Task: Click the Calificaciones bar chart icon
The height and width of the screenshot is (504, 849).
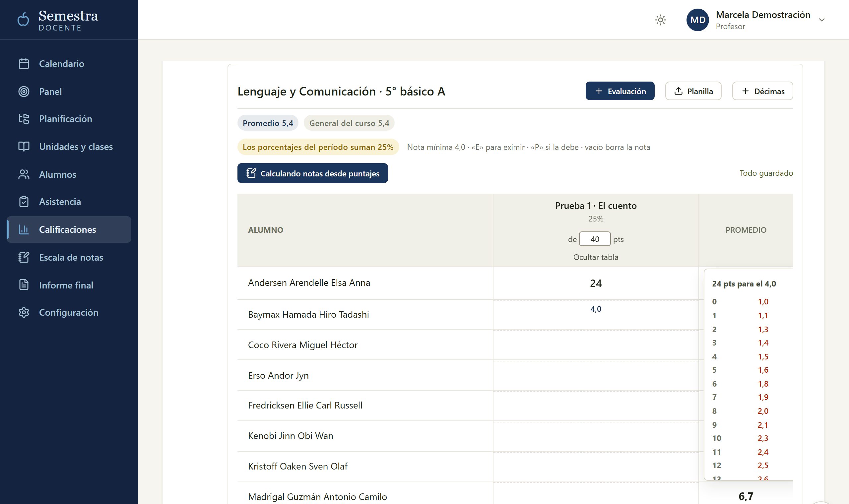Action: 24,229
